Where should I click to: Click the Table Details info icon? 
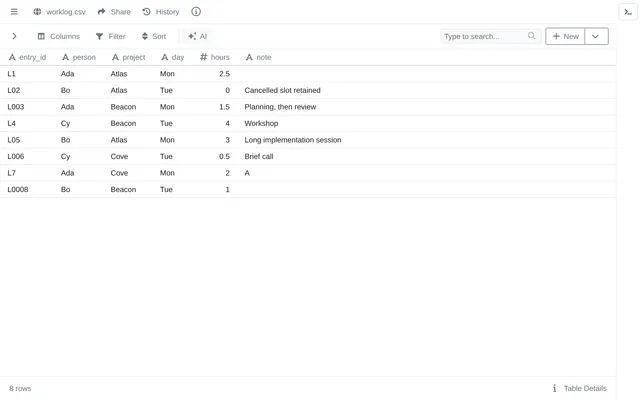(554, 389)
